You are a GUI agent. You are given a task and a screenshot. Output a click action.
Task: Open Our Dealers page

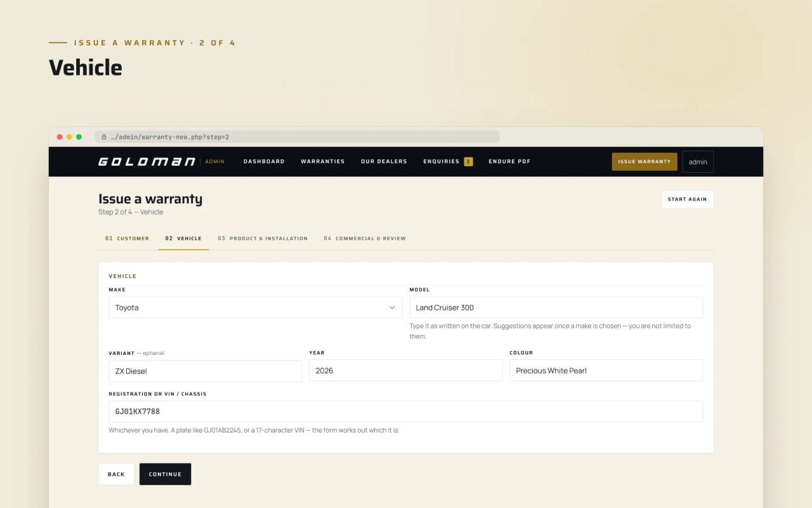pyautogui.click(x=384, y=161)
